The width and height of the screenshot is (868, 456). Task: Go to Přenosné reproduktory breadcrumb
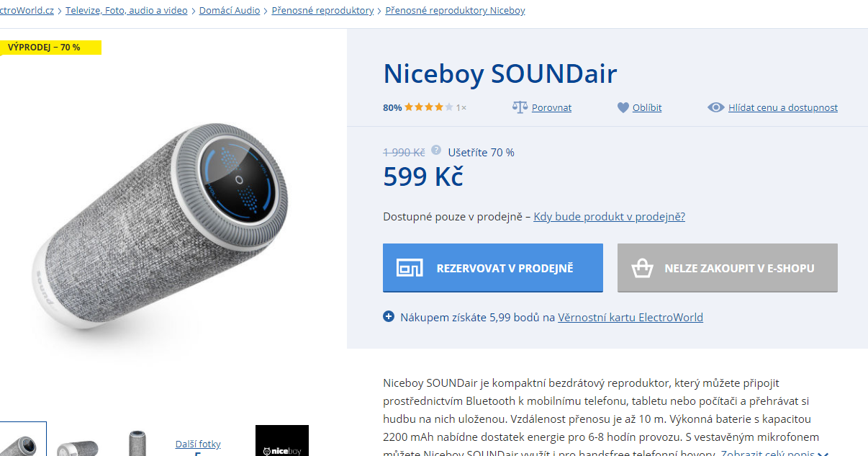tap(322, 10)
